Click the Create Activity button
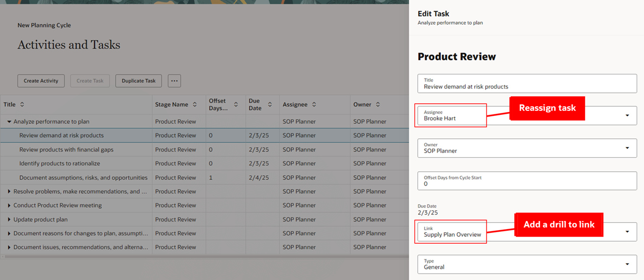 [41, 81]
